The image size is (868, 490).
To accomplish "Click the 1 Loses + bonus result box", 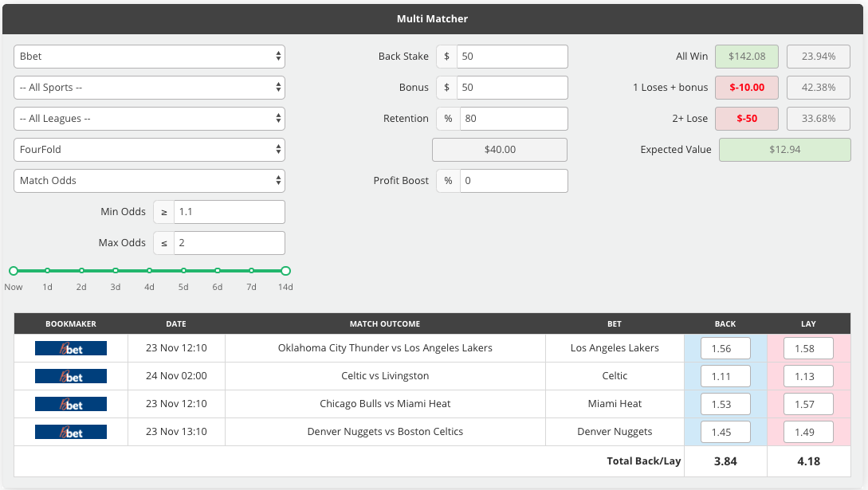I will pyautogui.click(x=746, y=87).
